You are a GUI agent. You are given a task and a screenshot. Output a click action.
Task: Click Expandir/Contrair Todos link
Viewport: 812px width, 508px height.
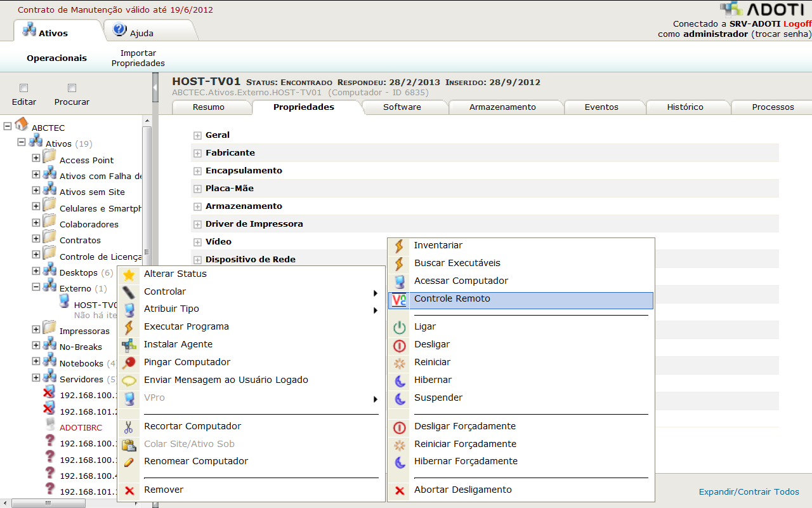pos(749,492)
